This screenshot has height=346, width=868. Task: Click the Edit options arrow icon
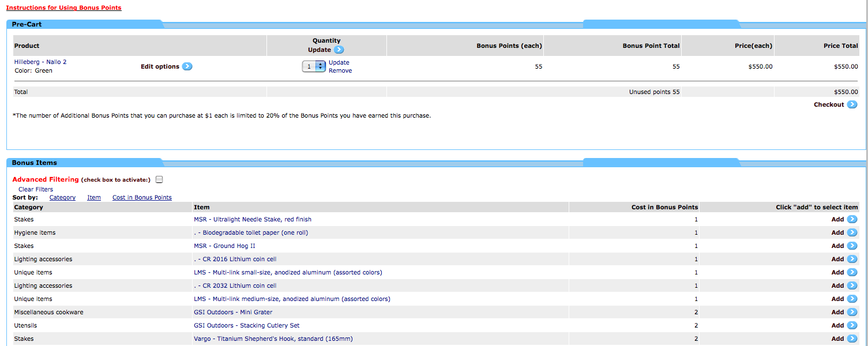coord(187,66)
